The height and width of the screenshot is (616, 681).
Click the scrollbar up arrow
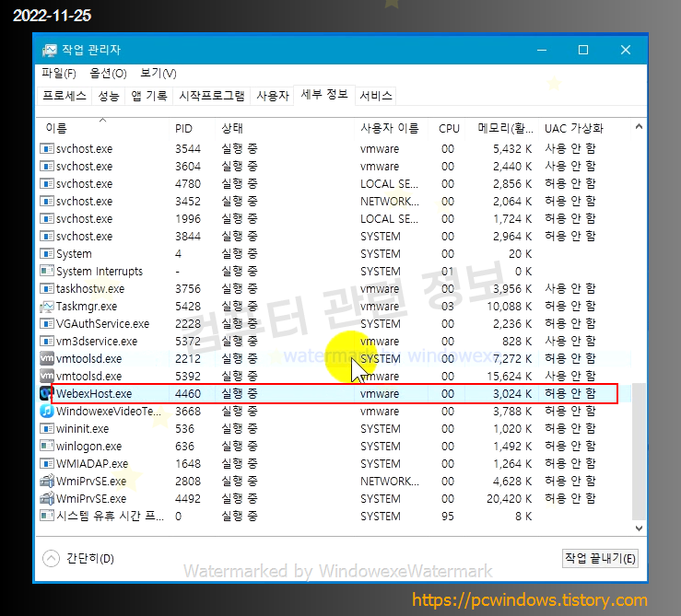click(x=639, y=127)
